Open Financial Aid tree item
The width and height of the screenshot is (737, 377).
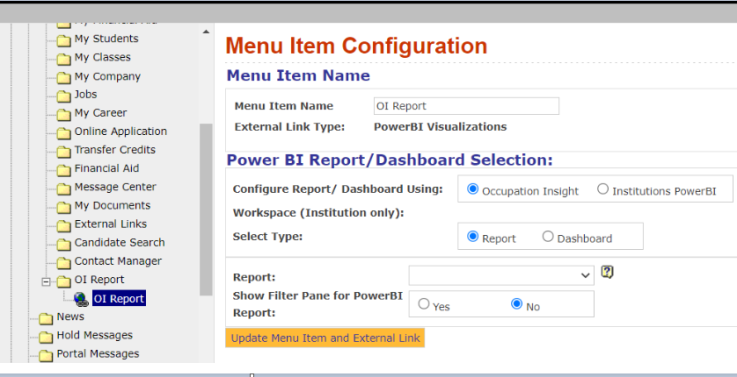click(107, 168)
